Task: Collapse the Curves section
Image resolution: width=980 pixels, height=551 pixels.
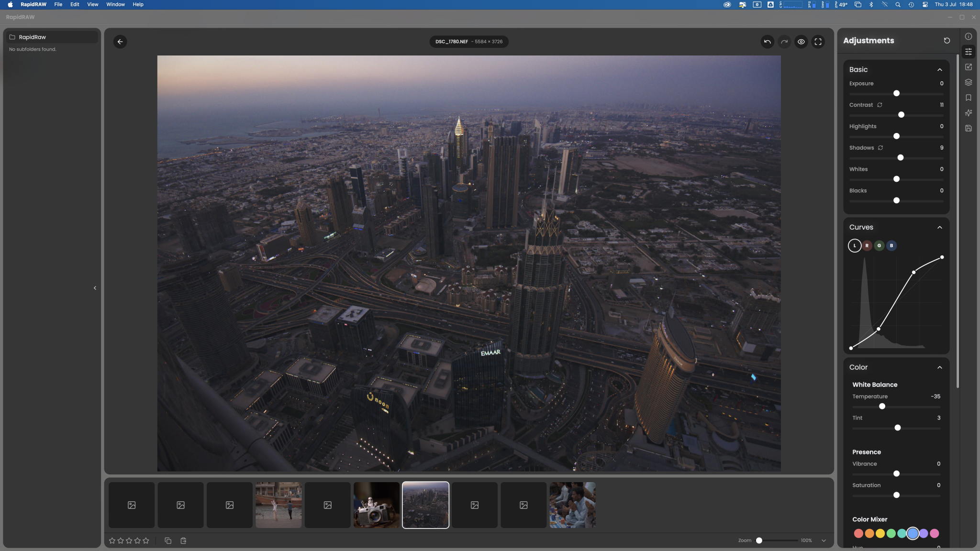Action: coord(940,227)
